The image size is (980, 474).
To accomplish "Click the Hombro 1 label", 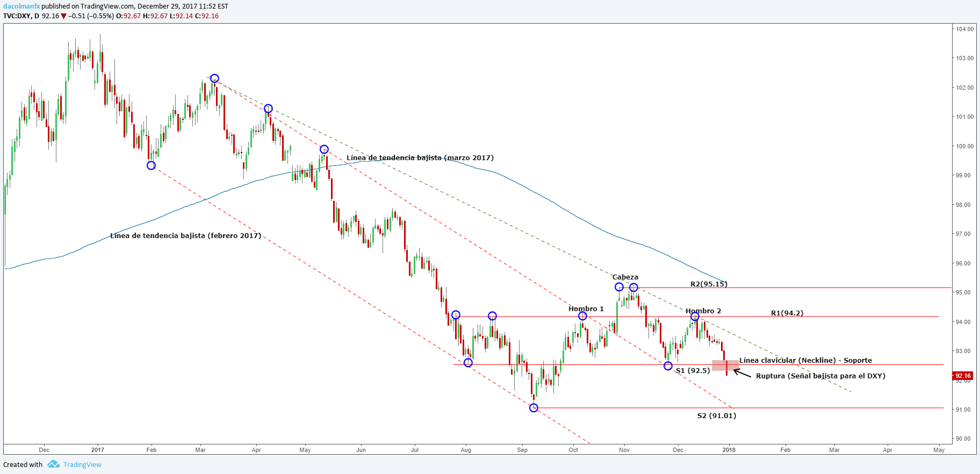I will 586,309.
